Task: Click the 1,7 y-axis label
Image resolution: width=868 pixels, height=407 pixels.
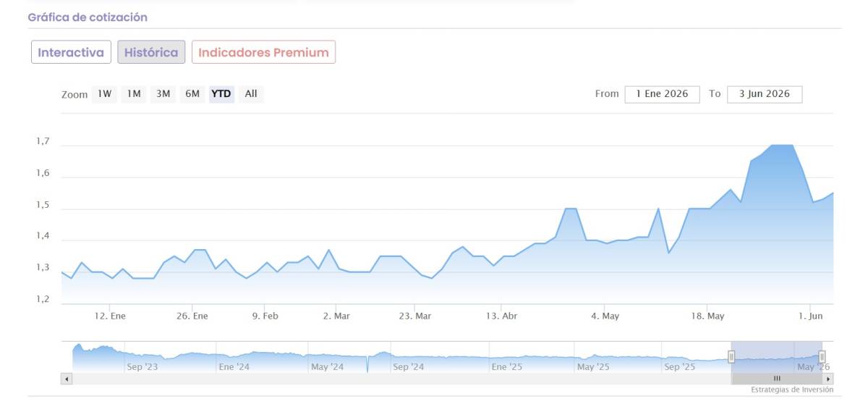Action: (43, 142)
